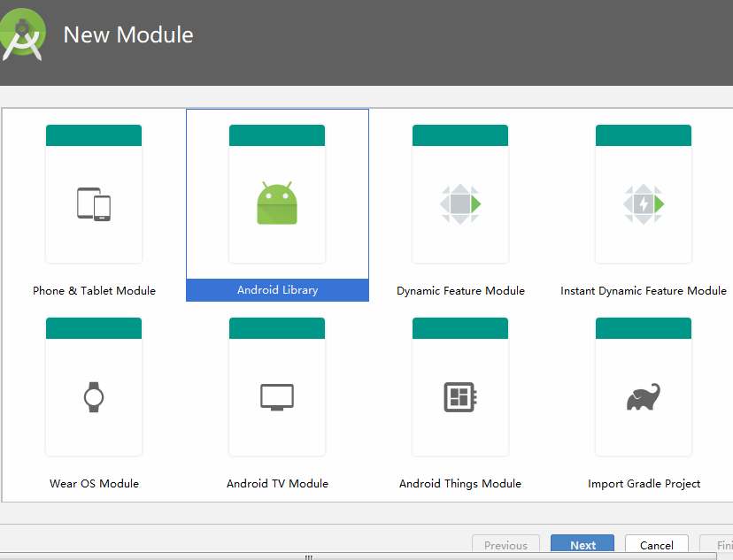Click the Android TV Module label
This screenshot has height=560, width=733.
[x=277, y=483]
